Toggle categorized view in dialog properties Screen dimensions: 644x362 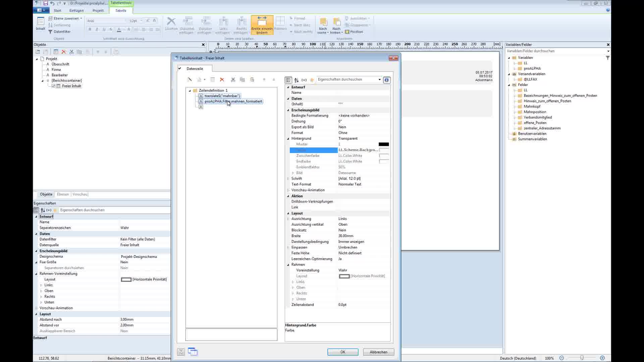(288, 80)
